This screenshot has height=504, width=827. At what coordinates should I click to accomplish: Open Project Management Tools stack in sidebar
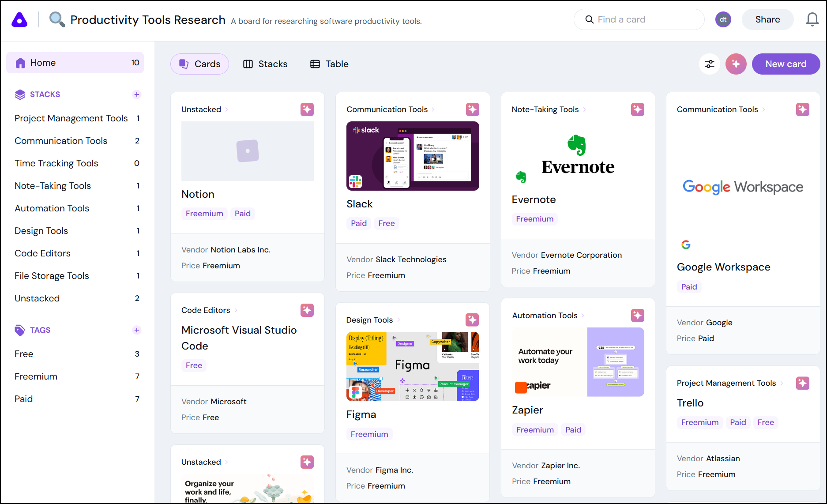click(77, 118)
